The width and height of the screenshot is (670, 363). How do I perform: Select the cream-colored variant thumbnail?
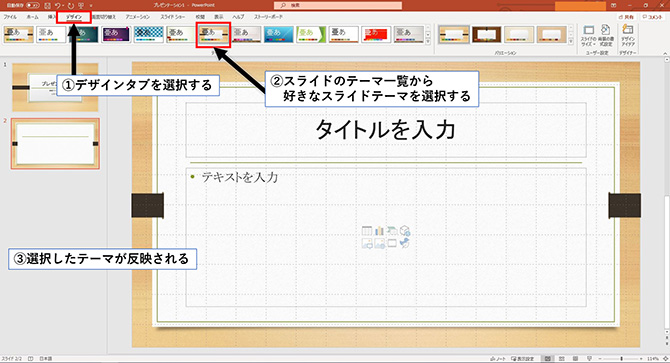point(519,35)
